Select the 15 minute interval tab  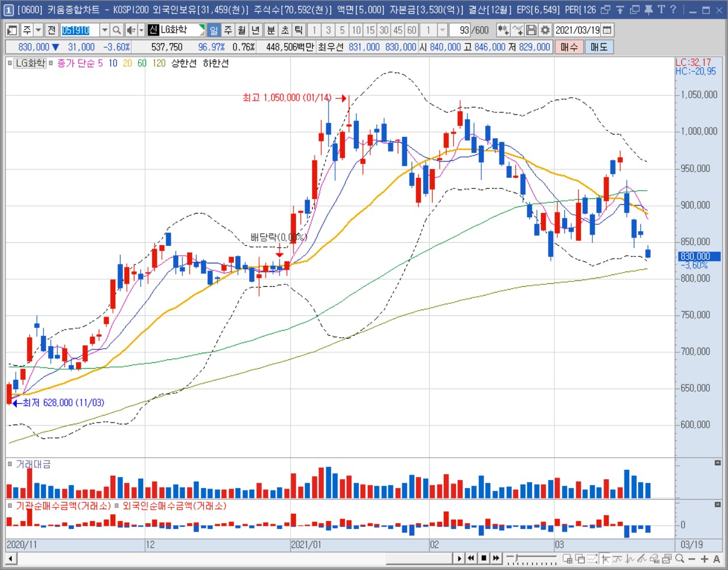[x=370, y=30]
